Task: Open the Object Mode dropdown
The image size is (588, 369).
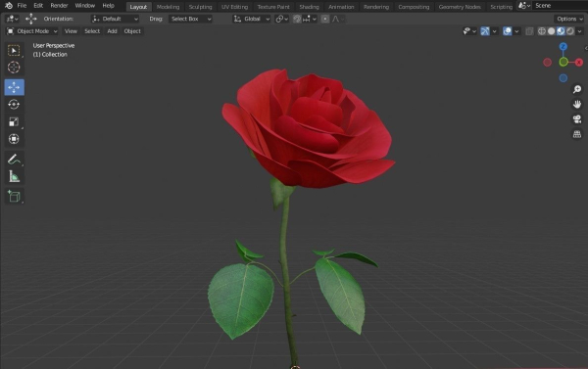Action: (x=32, y=31)
